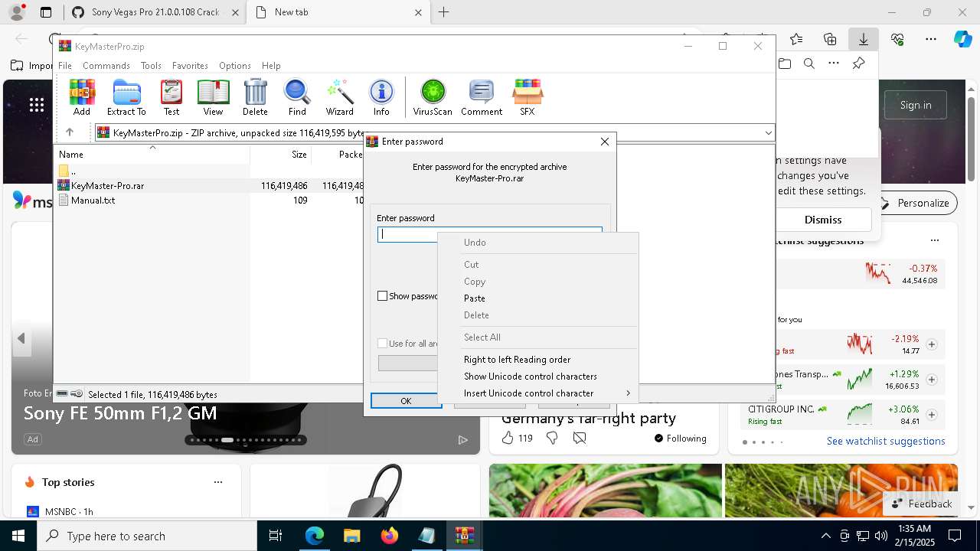Open Top stories more options
This screenshot has height=551, width=980.
pos(218,482)
